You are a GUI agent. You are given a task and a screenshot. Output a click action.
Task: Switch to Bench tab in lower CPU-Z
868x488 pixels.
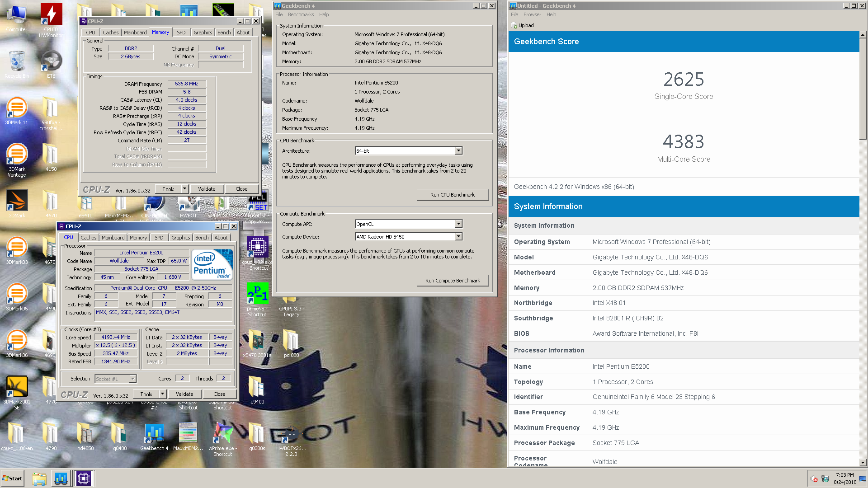202,238
